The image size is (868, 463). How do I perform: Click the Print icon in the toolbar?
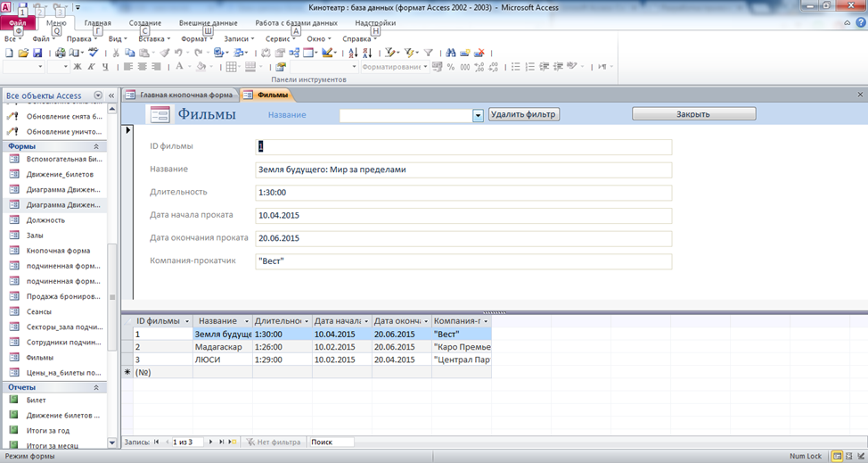click(60, 53)
